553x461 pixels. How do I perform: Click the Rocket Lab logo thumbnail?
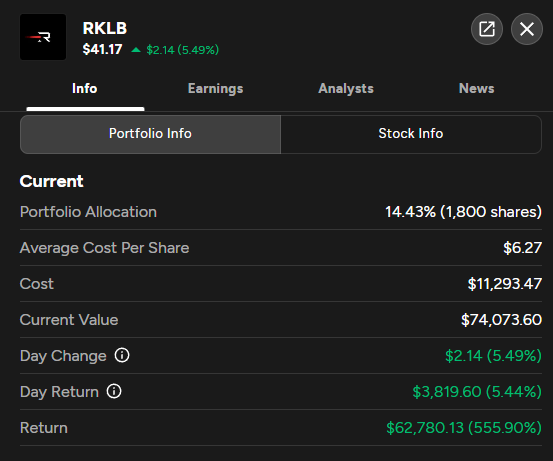click(x=43, y=37)
